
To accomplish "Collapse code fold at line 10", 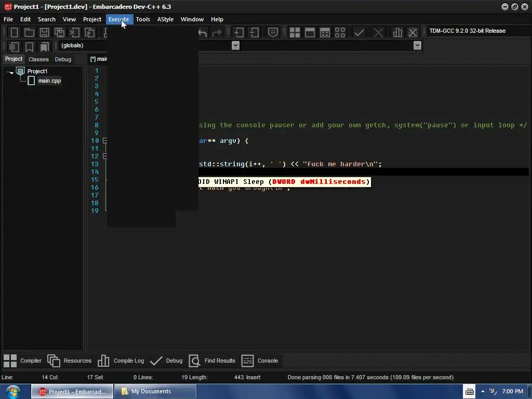I will click(x=105, y=140).
